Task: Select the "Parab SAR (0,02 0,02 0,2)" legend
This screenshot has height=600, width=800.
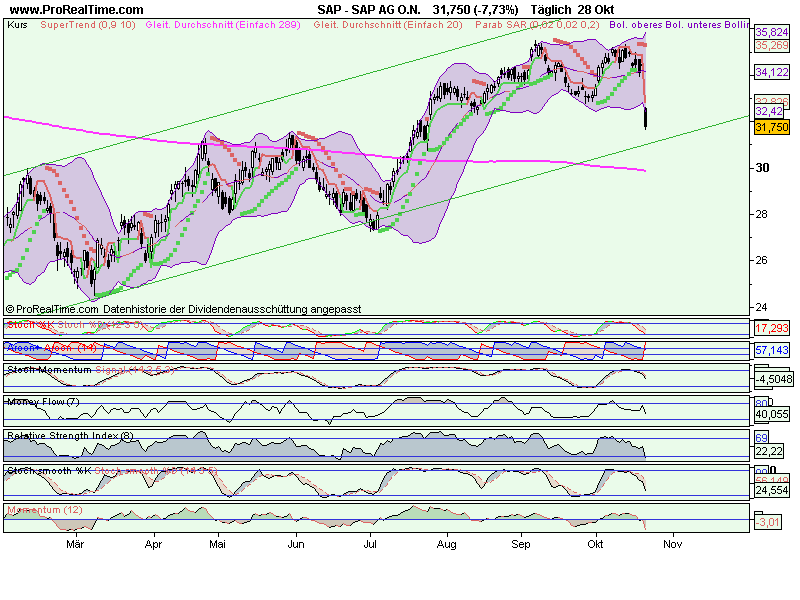Action: (x=537, y=24)
